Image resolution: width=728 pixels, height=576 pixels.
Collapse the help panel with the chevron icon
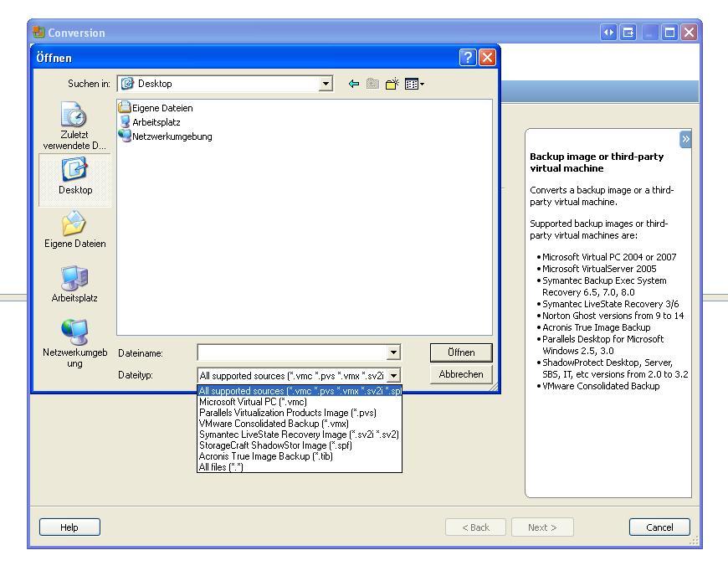685,139
